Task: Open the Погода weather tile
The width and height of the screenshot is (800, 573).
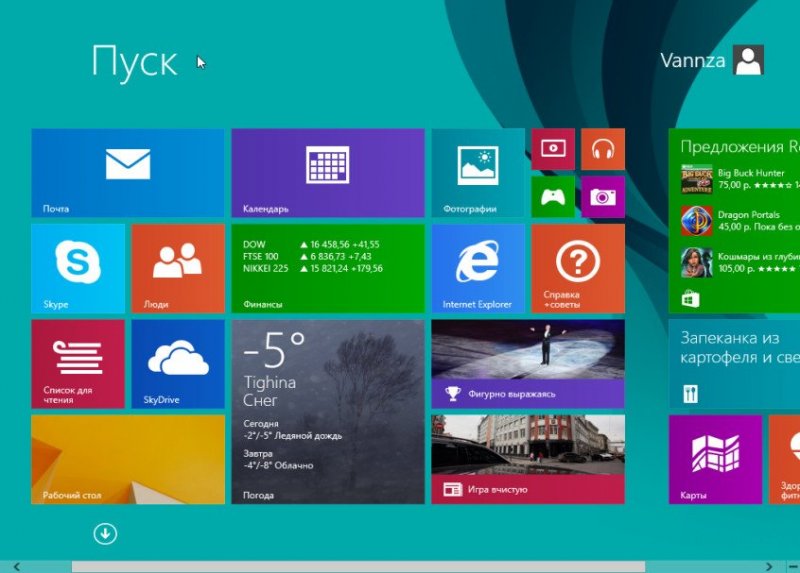Action: click(328, 412)
